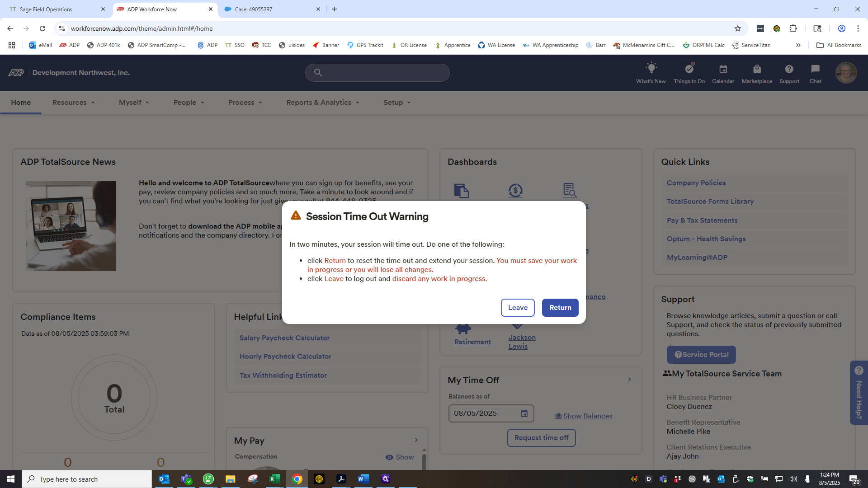The width and height of the screenshot is (868, 488).
Task: Expand the Resources menu
Action: point(74,103)
